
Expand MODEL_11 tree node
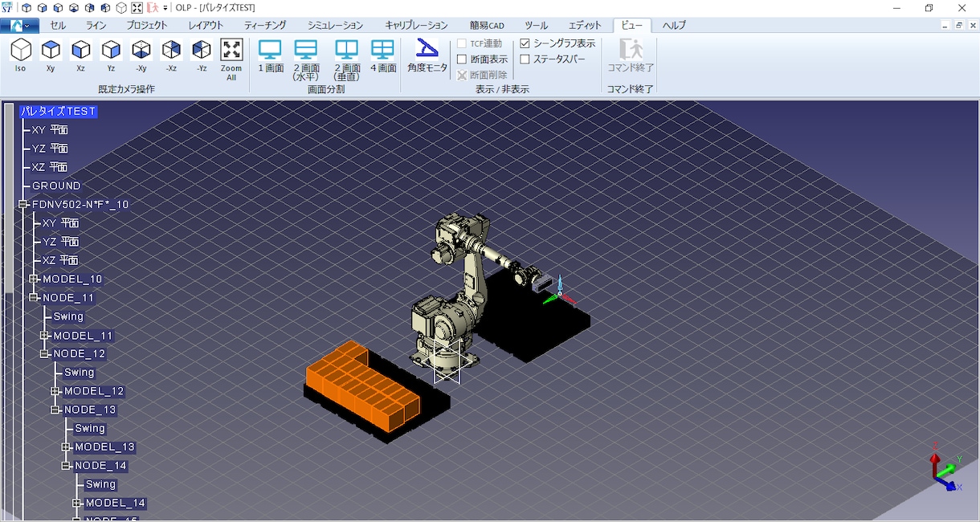click(x=45, y=336)
